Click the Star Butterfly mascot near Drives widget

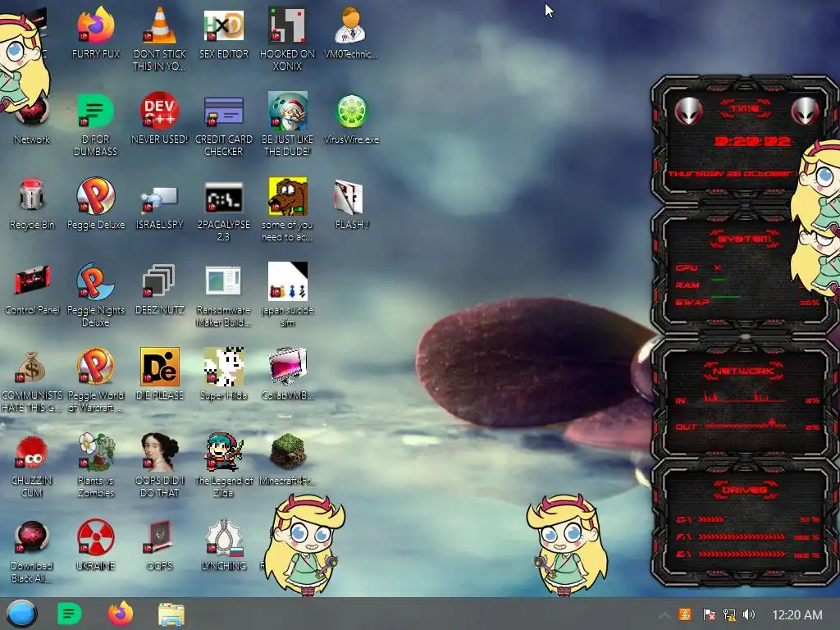point(568,545)
